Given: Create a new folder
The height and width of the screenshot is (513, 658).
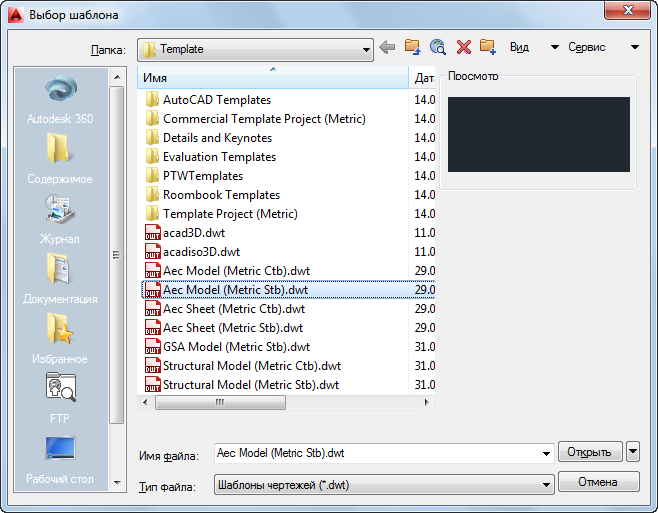Looking at the screenshot, I should 488,47.
